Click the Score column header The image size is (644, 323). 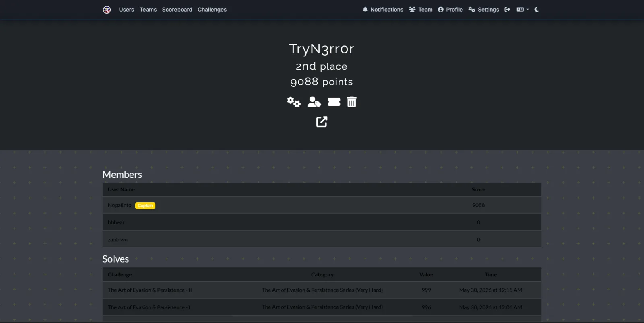478,189
